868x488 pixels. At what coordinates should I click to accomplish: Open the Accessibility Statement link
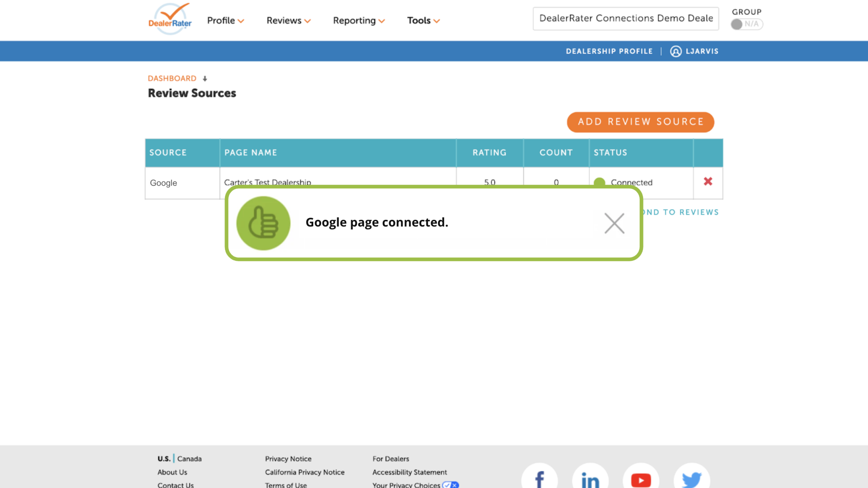pos(409,472)
